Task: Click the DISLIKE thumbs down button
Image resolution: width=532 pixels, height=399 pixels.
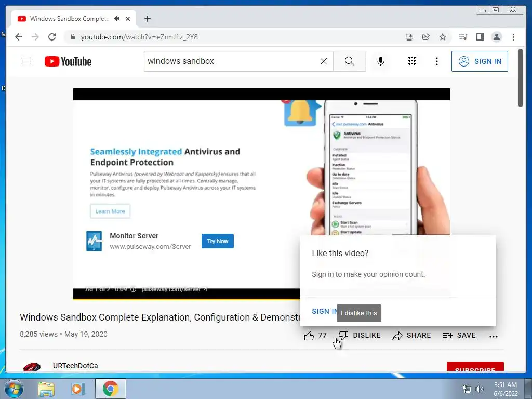Action: tap(360, 336)
